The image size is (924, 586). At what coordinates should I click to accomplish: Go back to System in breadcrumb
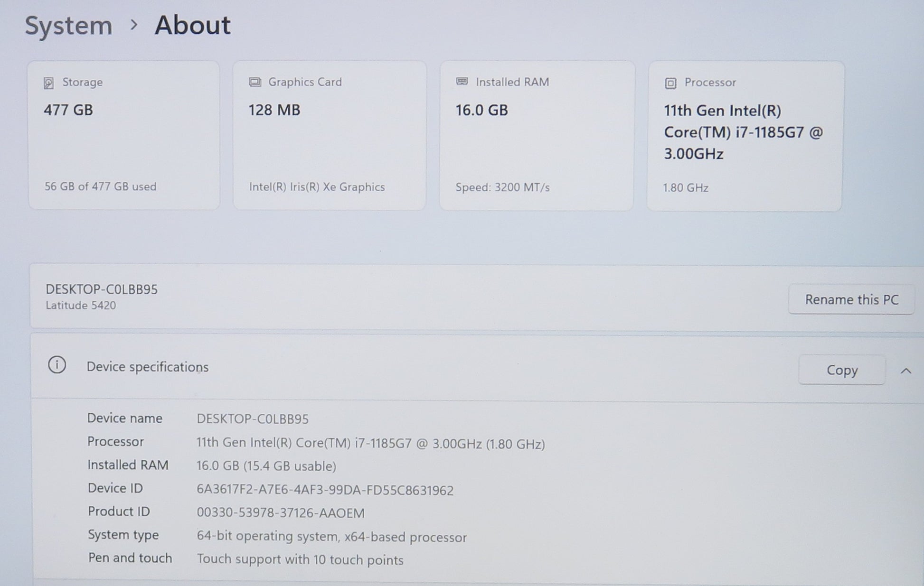point(68,25)
